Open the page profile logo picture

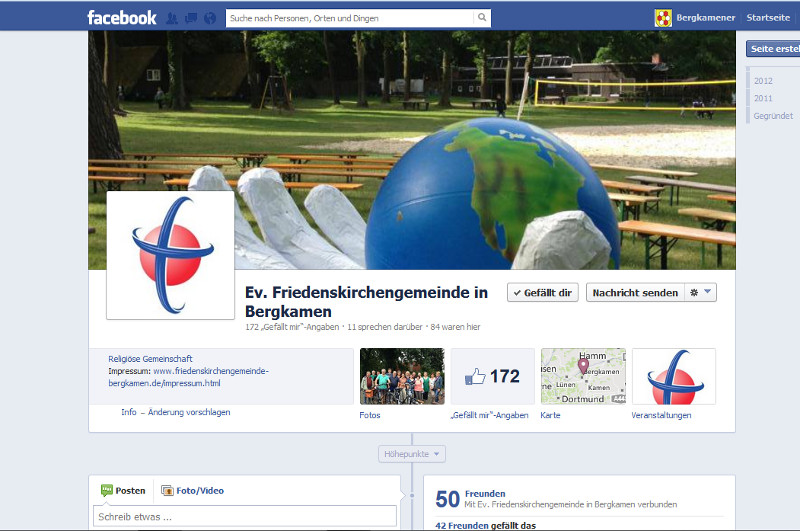tap(170, 255)
